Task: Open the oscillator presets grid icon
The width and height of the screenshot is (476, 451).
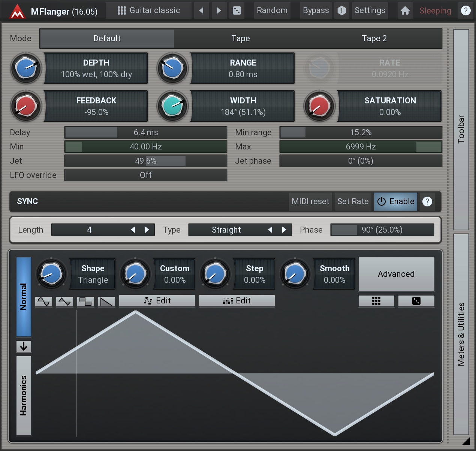Action: click(376, 301)
